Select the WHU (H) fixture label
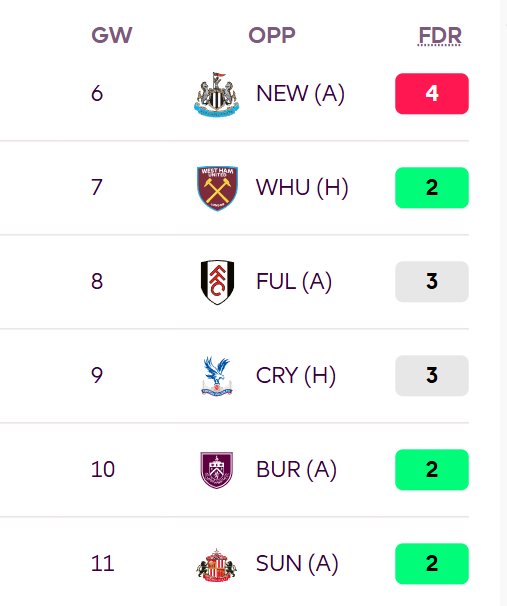 (x=302, y=188)
